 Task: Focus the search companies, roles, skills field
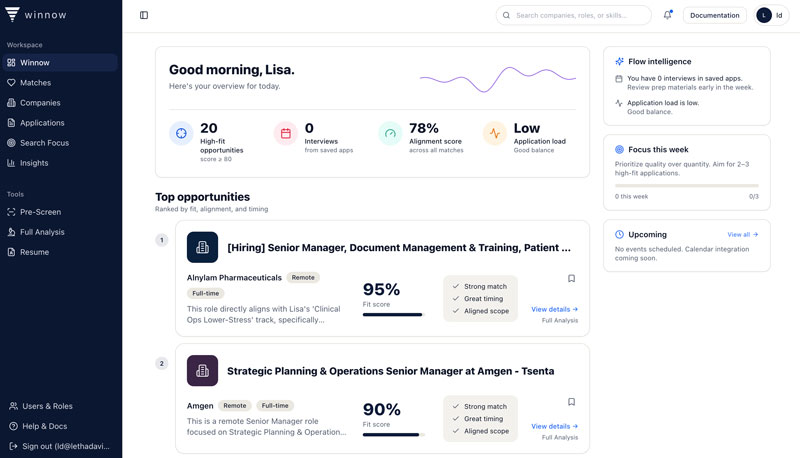tap(573, 15)
